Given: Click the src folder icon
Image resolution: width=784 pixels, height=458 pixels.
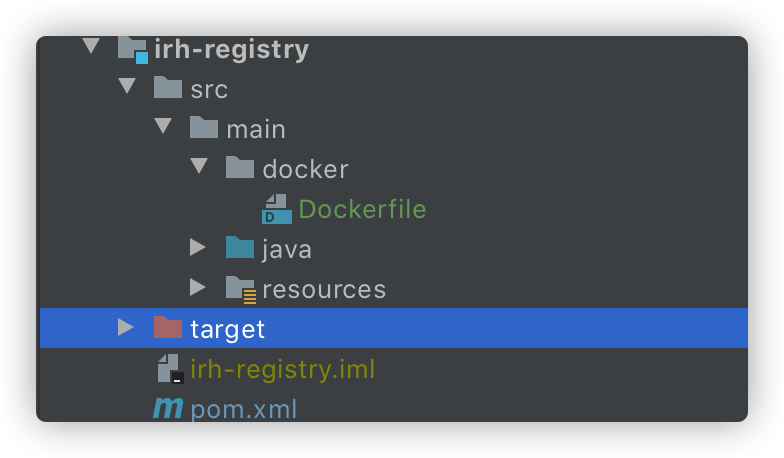Looking at the screenshot, I should coord(168,89).
